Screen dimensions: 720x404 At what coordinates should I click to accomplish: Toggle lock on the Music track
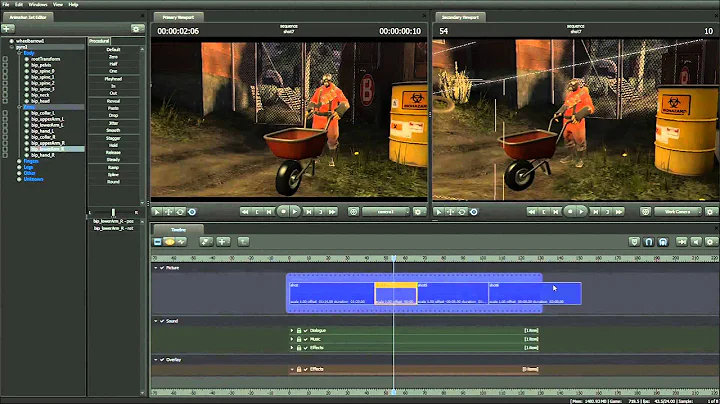[x=299, y=339]
